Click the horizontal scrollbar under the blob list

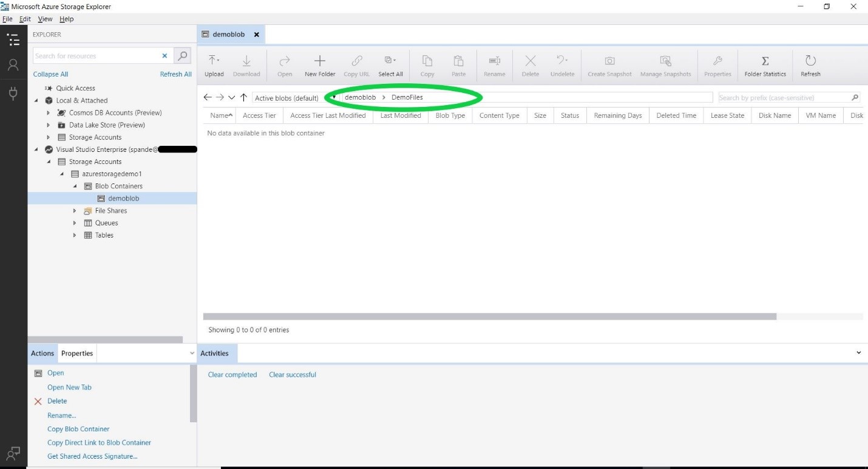coord(490,317)
